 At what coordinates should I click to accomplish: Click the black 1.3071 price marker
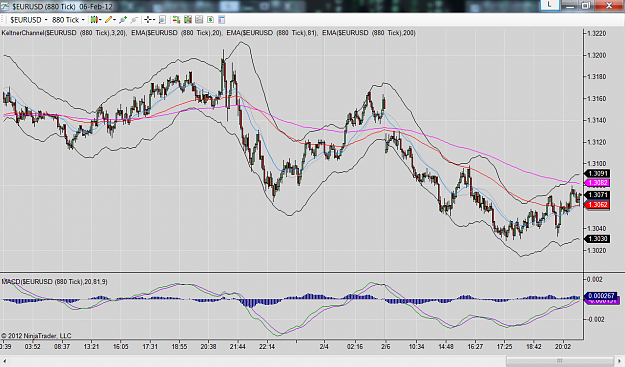(597, 195)
